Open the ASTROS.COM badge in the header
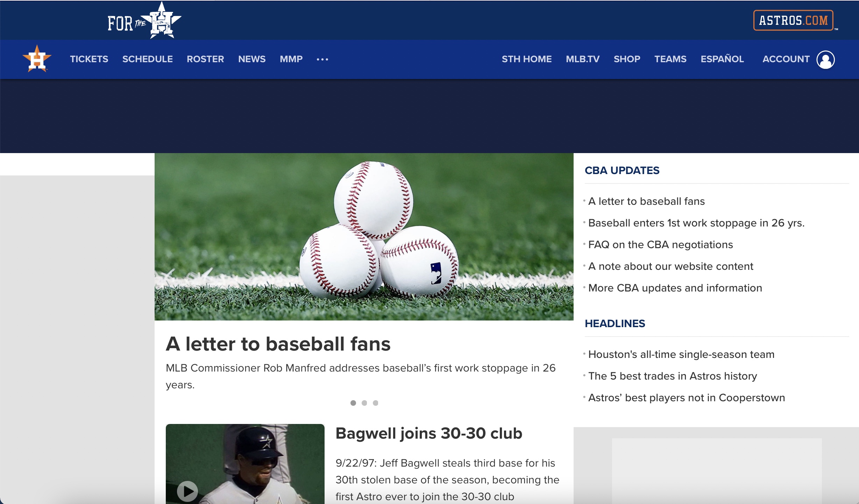Screen dimensions: 859x504 click(793, 20)
